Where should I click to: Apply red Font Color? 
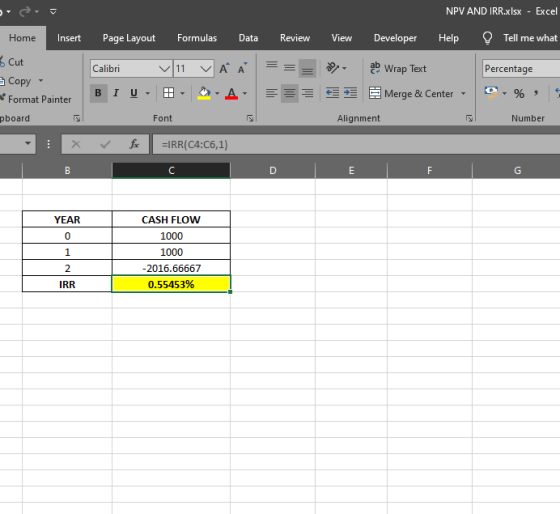(231, 93)
